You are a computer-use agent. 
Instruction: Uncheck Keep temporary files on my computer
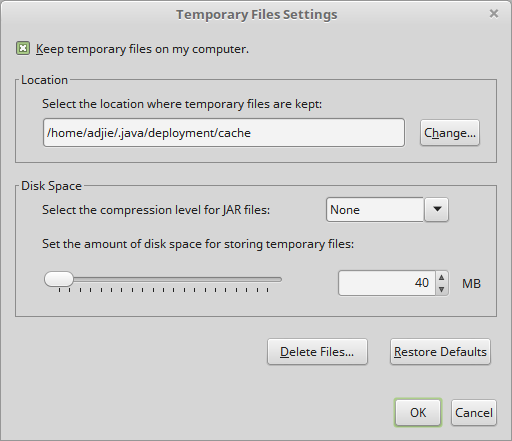pyautogui.click(x=23, y=49)
